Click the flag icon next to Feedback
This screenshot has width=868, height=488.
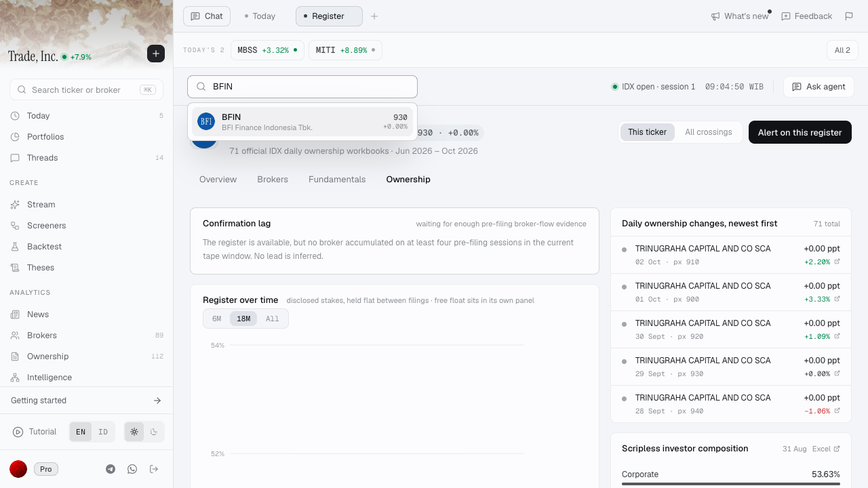[x=848, y=16]
